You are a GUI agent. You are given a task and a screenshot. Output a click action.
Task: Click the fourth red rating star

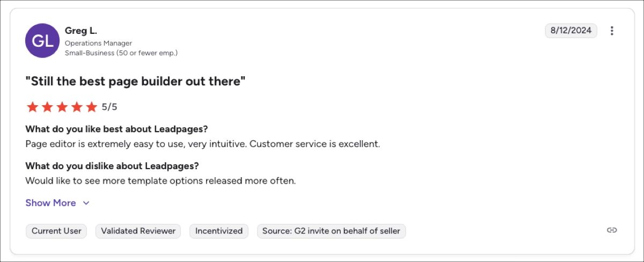click(77, 107)
